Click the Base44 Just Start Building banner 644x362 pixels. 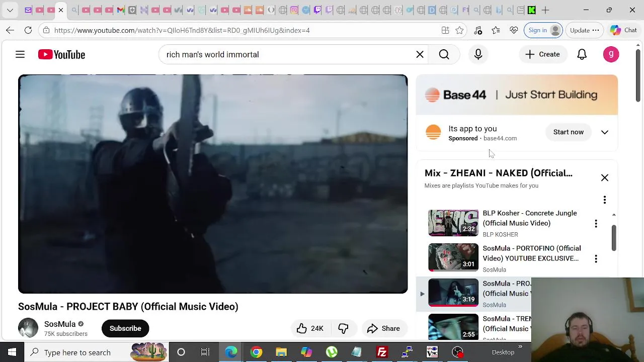pyautogui.click(x=517, y=95)
